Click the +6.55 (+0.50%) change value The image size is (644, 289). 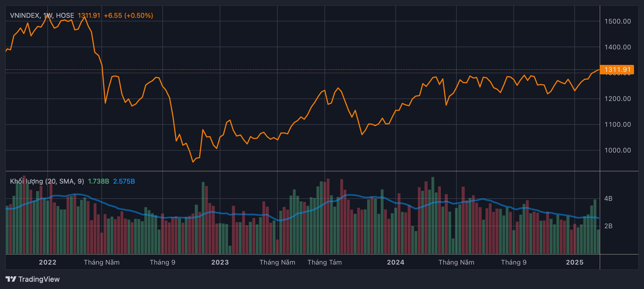click(128, 15)
